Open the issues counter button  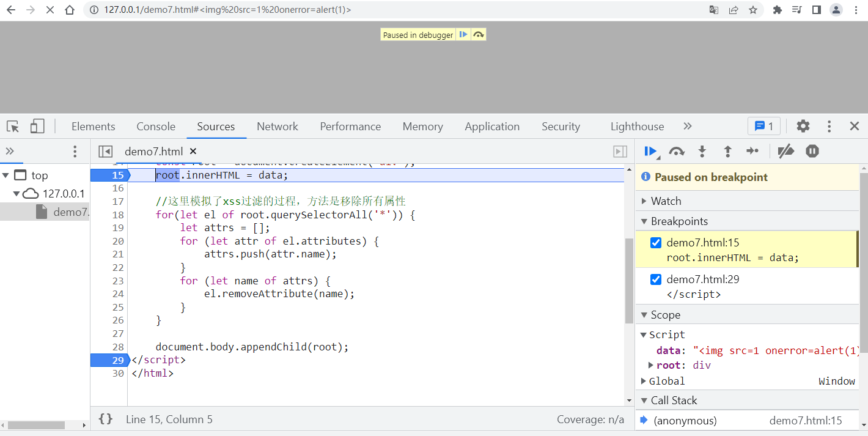tap(764, 127)
